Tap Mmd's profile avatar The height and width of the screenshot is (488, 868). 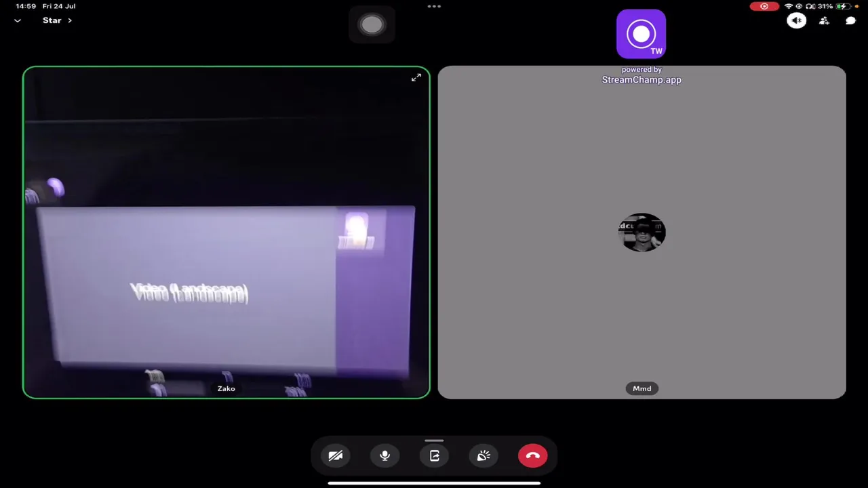642,232
